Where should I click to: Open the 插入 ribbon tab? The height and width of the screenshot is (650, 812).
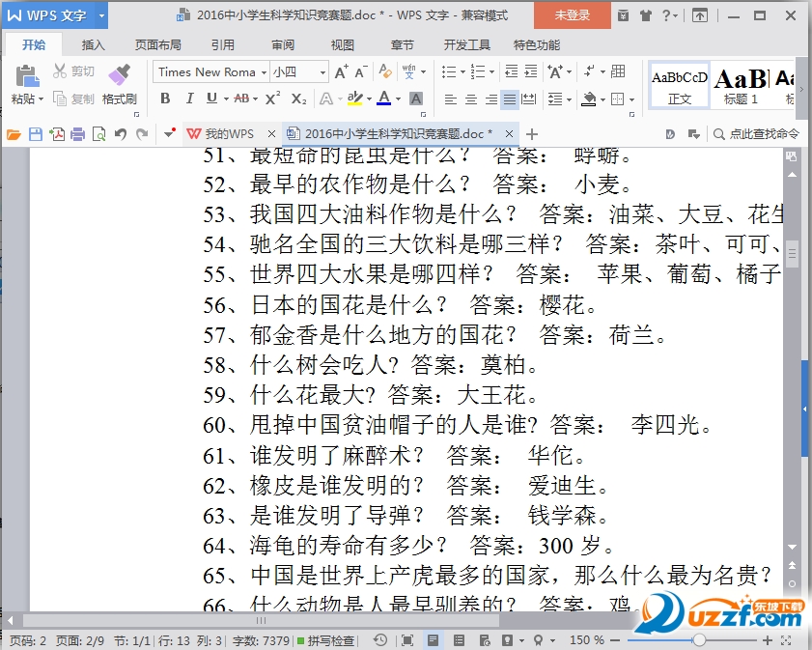click(94, 45)
